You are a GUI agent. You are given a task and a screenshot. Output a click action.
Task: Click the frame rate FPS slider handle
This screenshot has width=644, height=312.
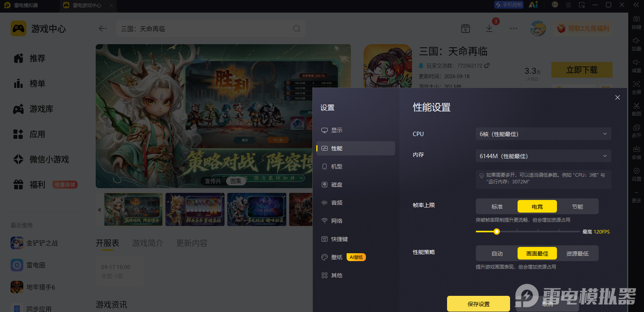497,232
